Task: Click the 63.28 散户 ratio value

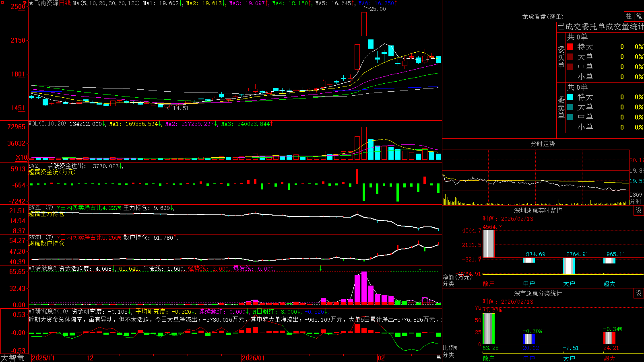Action: [491, 348]
